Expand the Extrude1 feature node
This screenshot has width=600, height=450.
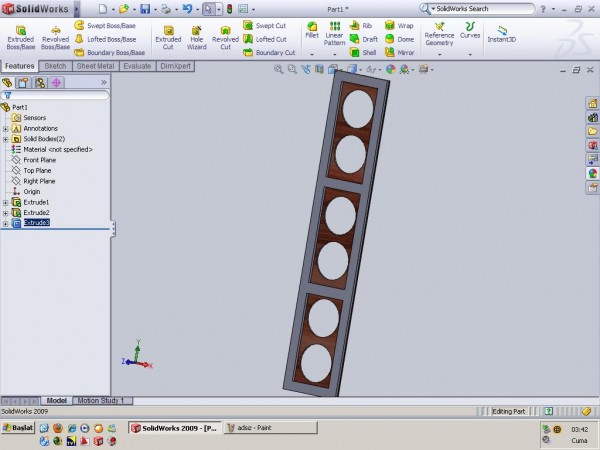pos(6,202)
